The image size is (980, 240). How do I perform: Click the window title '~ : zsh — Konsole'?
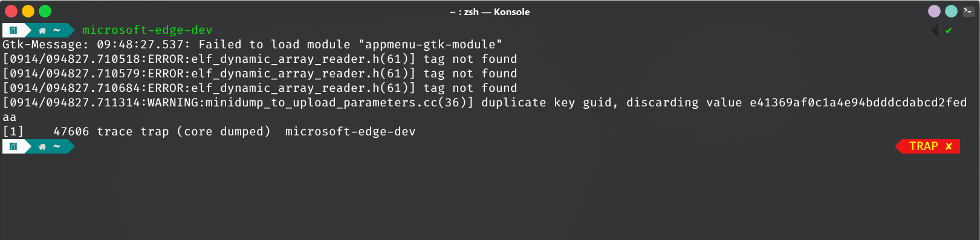pyautogui.click(x=490, y=11)
